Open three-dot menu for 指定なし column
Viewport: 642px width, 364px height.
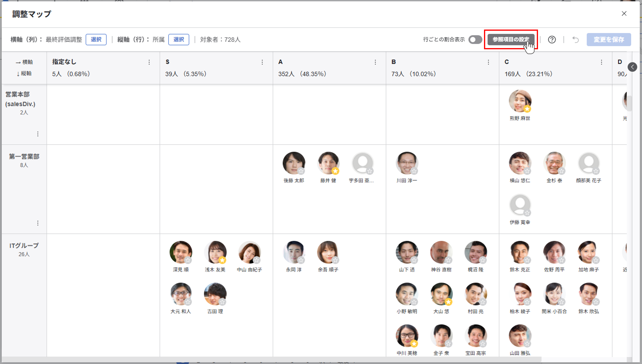pyautogui.click(x=149, y=62)
